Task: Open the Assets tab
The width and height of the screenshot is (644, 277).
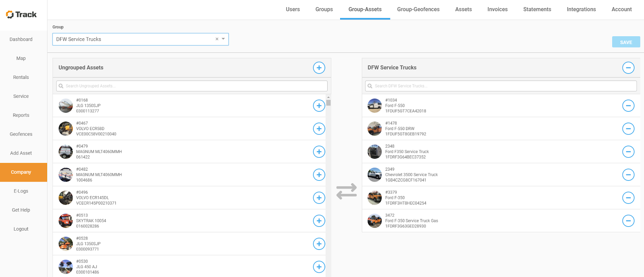Action: (x=463, y=9)
